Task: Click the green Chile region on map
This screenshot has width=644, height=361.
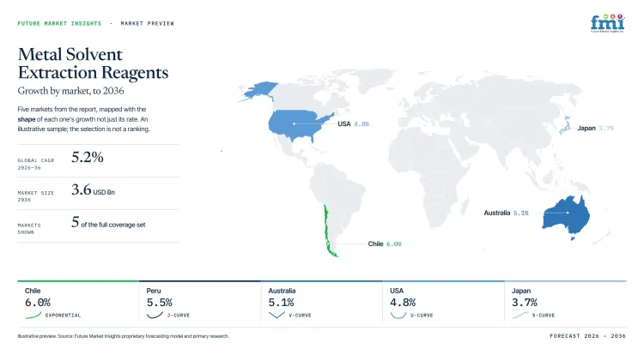Action: coord(329,232)
